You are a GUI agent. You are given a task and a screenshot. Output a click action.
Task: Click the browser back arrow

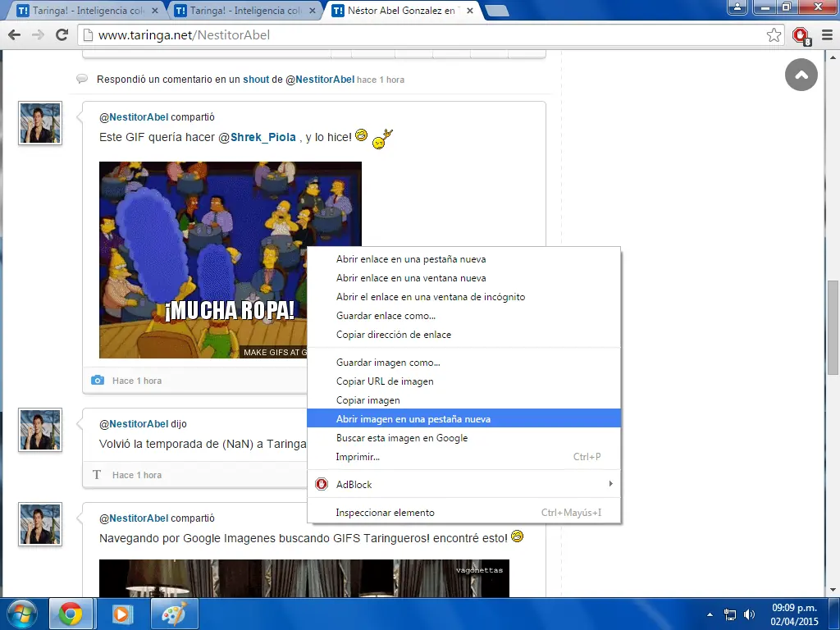(x=15, y=34)
